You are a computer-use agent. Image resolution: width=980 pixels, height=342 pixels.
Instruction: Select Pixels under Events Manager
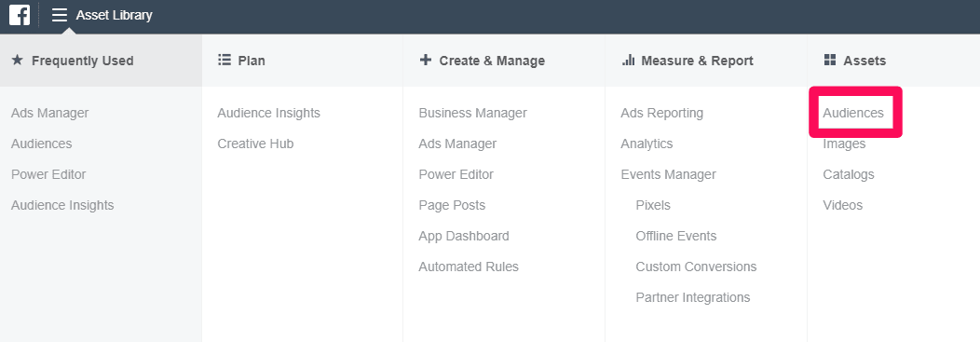point(653,205)
